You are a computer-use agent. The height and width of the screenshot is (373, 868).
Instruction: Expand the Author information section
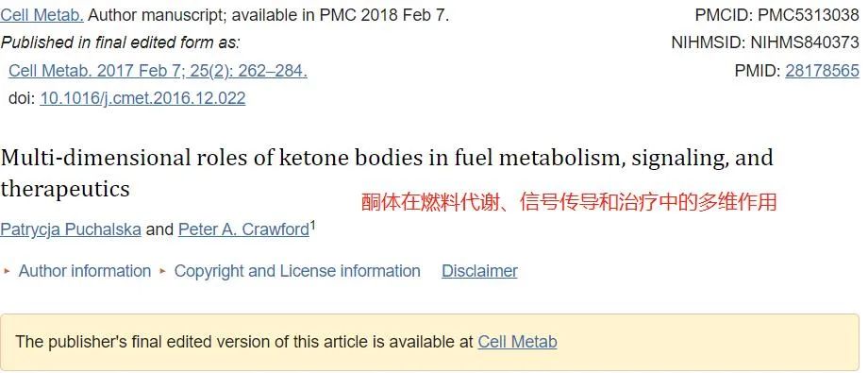click(85, 271)
